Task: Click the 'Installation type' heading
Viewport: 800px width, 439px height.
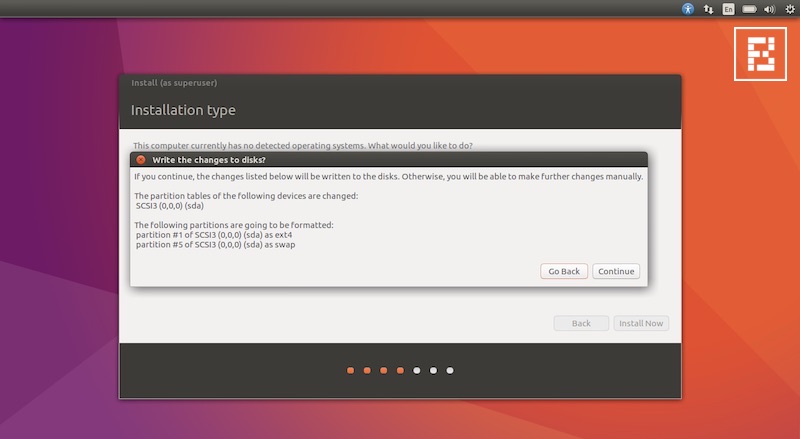Action: (x=183, y=110)
